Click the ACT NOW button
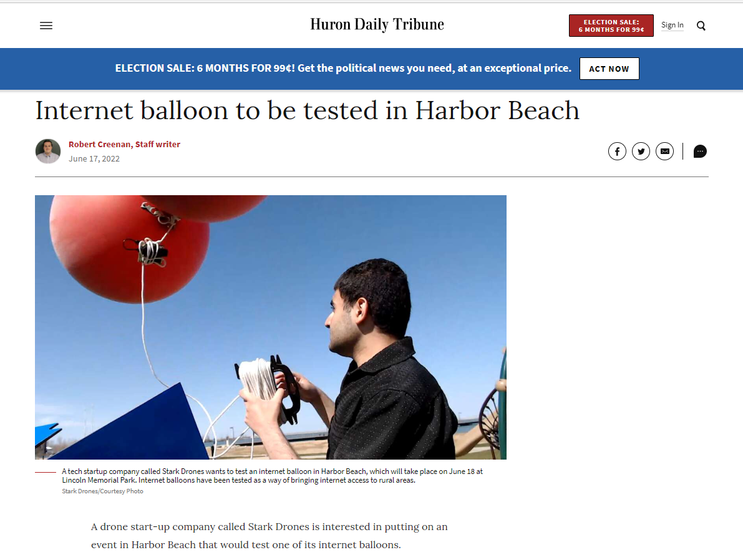The image size is (743, 560). point(609,69)
